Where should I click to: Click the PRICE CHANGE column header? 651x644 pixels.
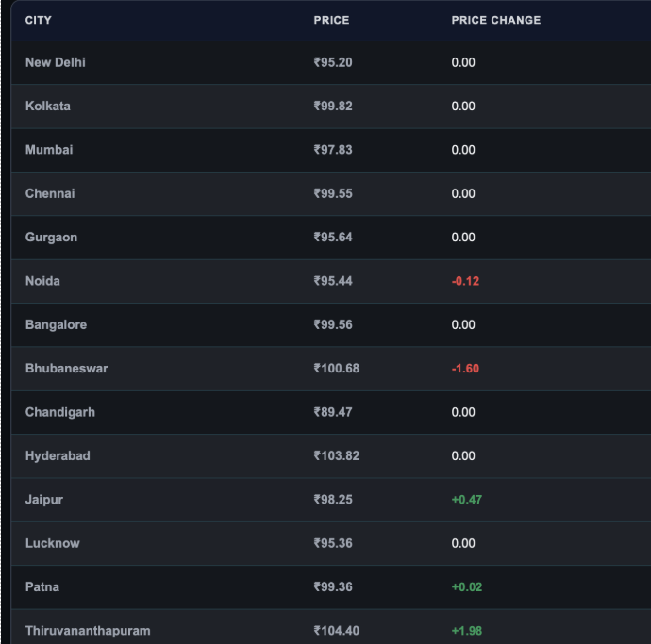pyautogui.click(x=496, y=20)
